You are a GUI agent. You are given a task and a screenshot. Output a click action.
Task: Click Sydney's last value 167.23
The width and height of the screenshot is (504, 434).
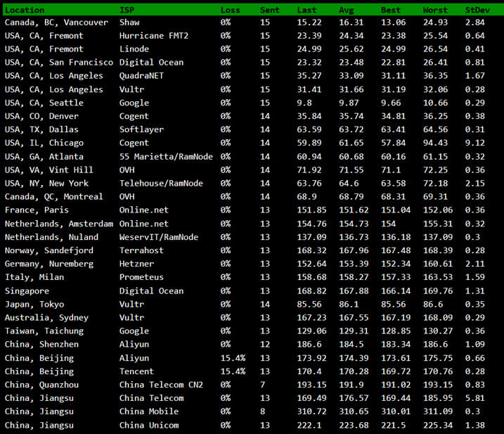[312, 318]
